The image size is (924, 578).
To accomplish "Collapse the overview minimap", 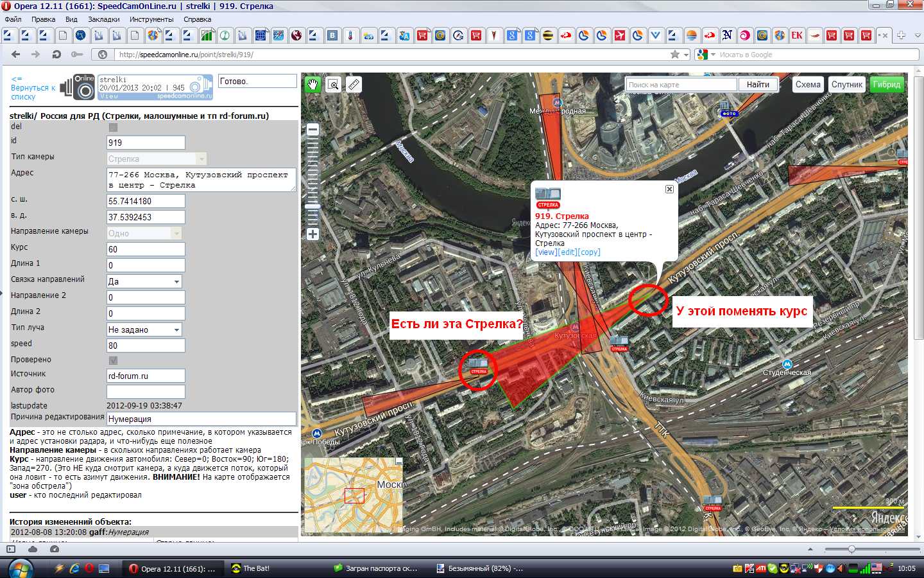I will pos(398,461).
